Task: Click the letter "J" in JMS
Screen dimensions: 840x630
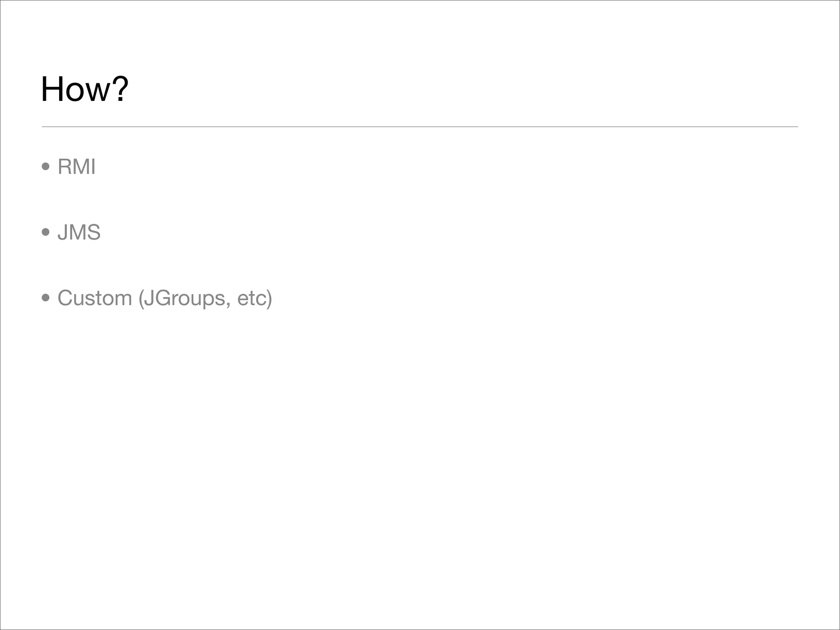Action: click(62, 233)
